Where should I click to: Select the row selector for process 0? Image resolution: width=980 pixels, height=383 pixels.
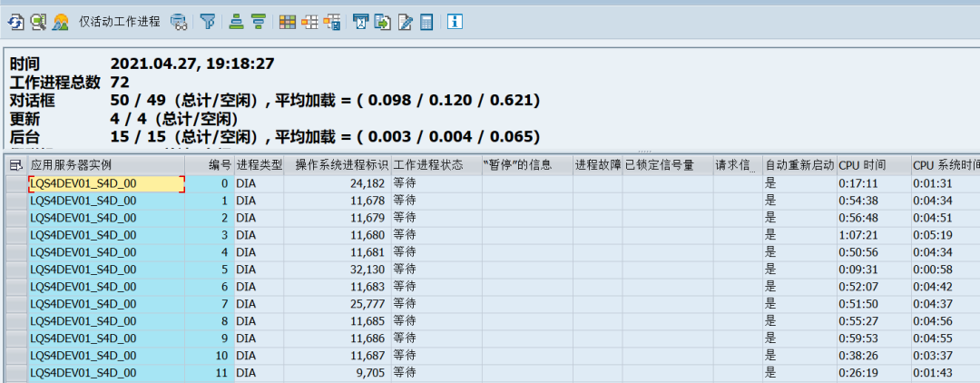pos(17,183)
